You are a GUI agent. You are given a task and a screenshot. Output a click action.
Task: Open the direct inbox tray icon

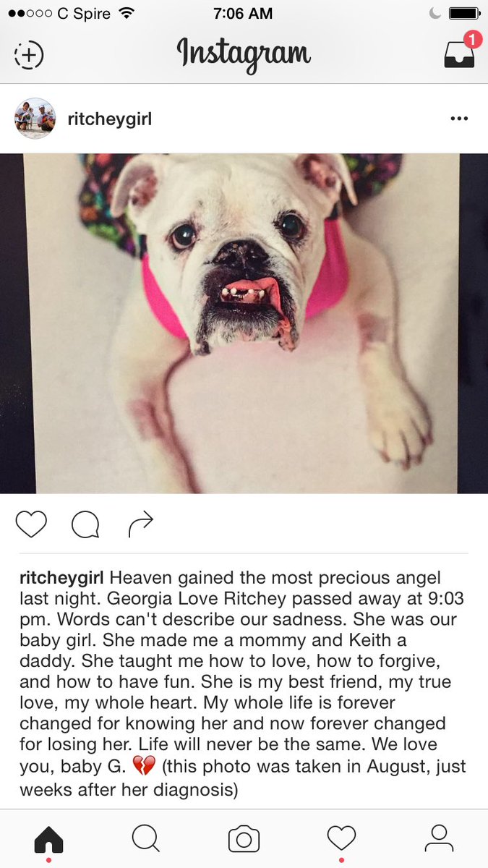pos(459,54)
